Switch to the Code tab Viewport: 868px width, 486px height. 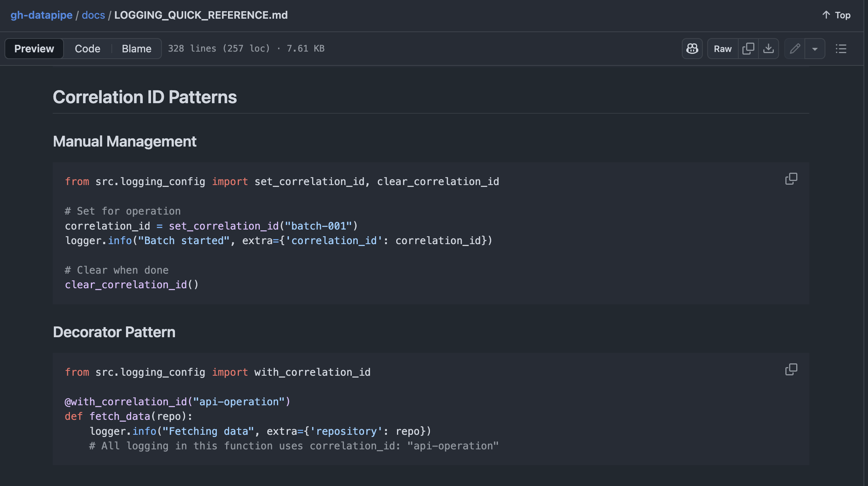tap(87, 49)
